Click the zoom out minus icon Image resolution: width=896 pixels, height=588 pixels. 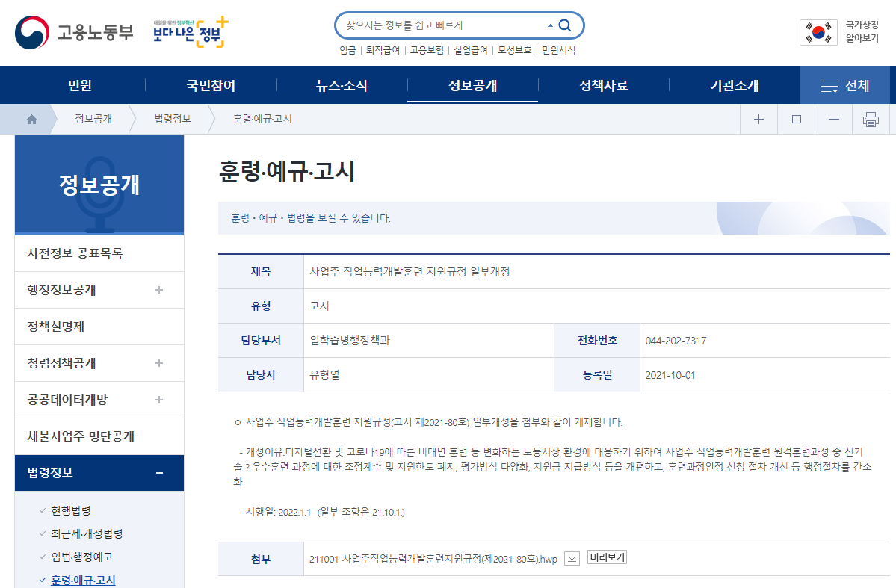pyautogui.click(x=834, y=120)
